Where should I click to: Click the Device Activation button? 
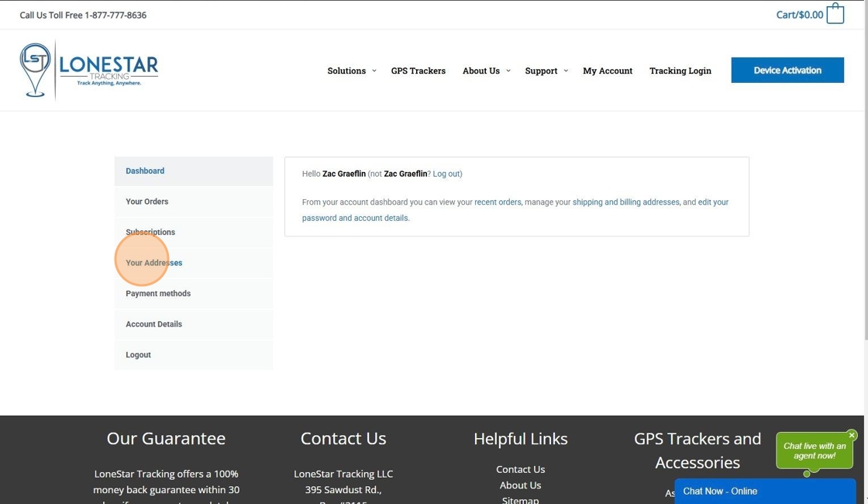787,71
